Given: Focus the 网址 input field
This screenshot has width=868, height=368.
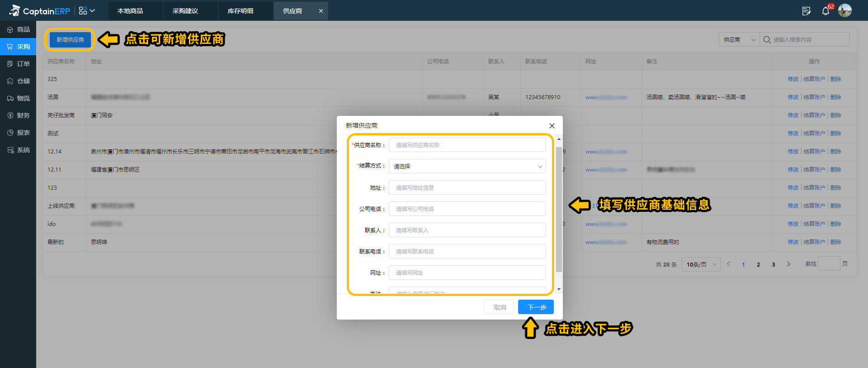Looking at the screenshot, I should [x=467, y=272].
